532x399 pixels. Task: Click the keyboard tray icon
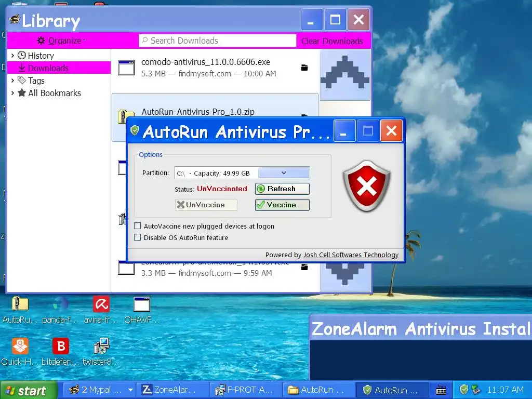click(441, 390)
